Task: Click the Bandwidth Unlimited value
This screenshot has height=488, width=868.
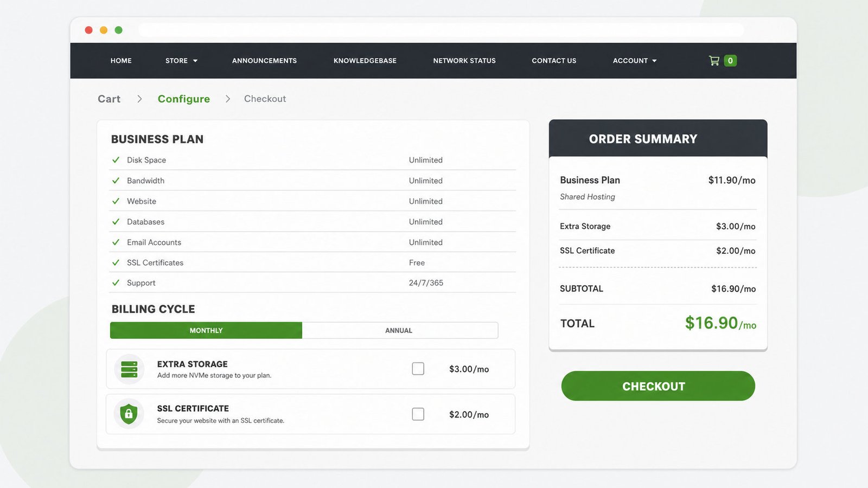Action: click(x=426, y=181)
